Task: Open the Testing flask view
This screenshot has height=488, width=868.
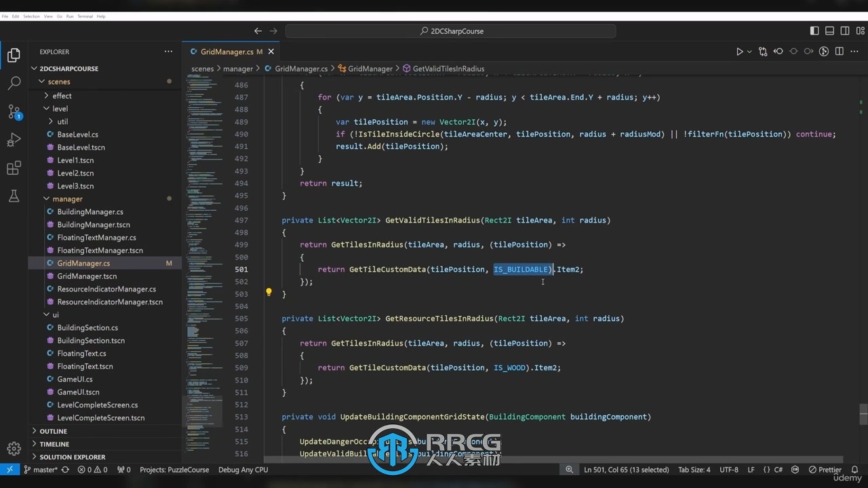Action: click(14, 197)
